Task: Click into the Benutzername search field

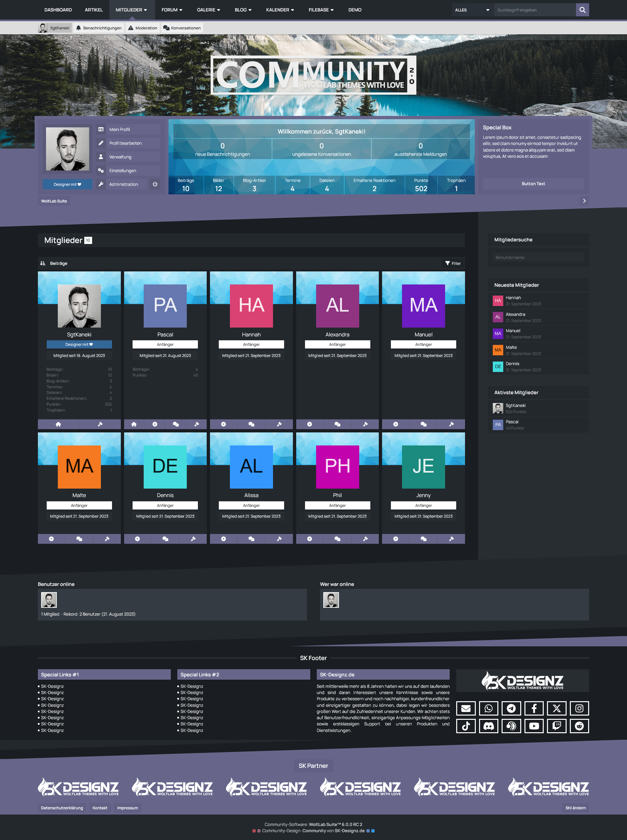Action: tap(538, 257)
